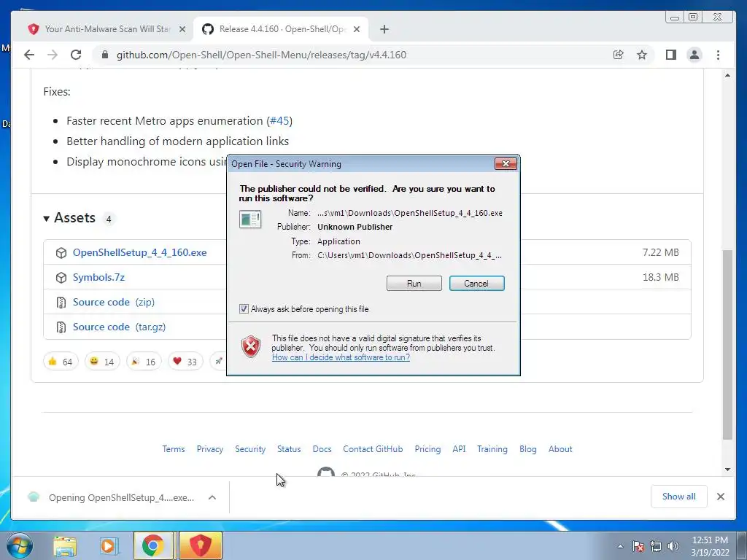Reload the GitHub page

[76, 55]
